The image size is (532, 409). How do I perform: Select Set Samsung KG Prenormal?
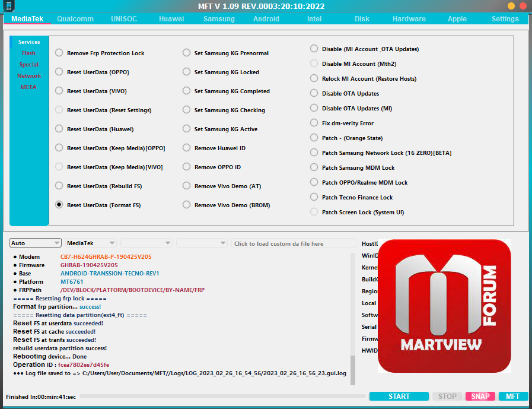click(x=225, y=53)
